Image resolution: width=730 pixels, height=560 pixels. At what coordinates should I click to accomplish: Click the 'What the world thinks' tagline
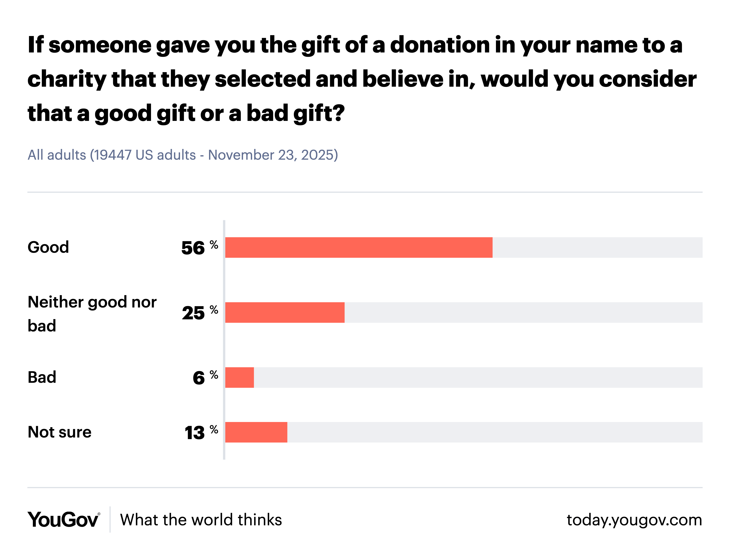pyautogui.click(x=201, y=520)
